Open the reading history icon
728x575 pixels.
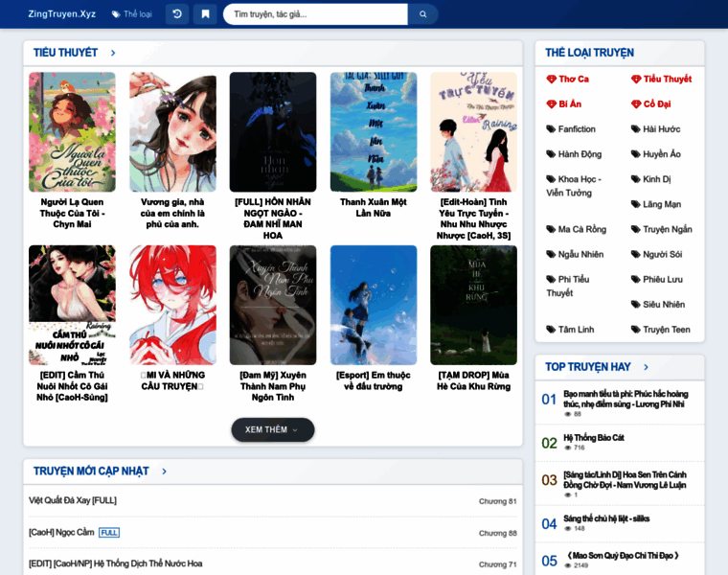click(177, 14)
